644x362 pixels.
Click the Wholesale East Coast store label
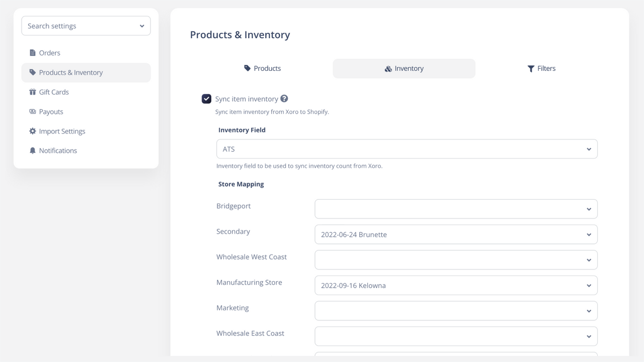tap(251, 333)
